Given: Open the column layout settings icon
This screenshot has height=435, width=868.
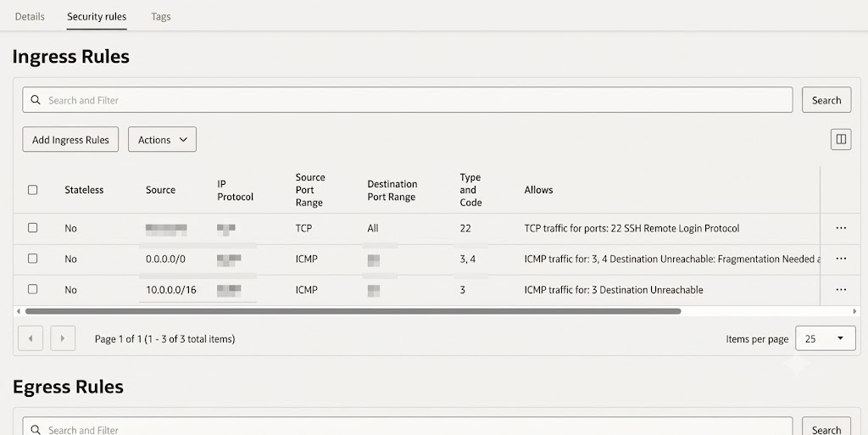Looking at the screenshot, I should click(x=840, y=139).
